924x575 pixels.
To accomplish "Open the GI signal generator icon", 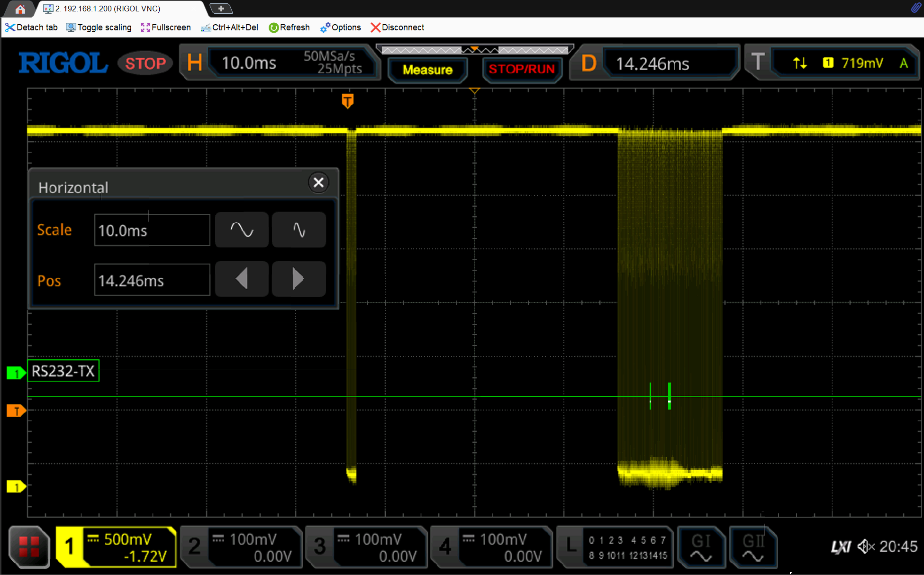I will click(x=701, y=547).
